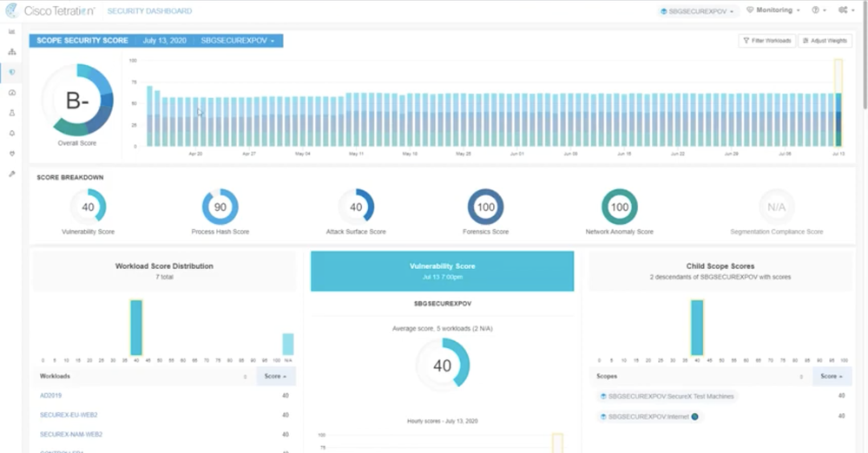868x453 pixels.
Task: Open the SECUREX-NAM-WEB2 workload link
Action: coord(71,434)
